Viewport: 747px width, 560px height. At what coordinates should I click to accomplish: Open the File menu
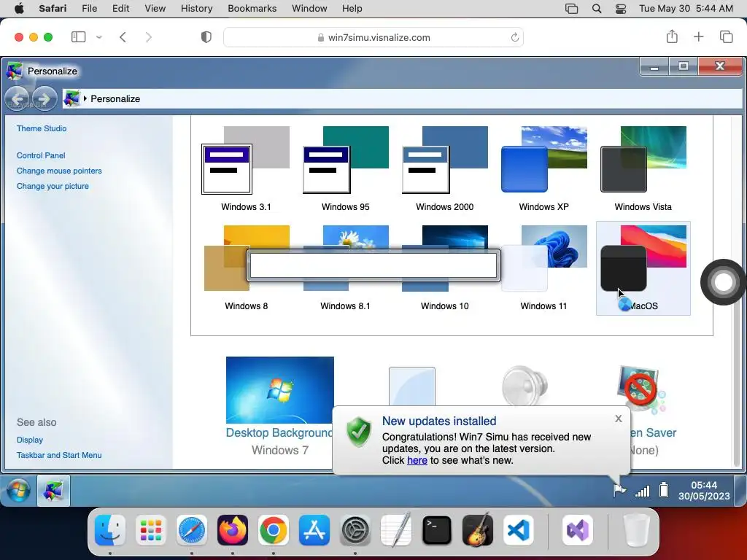click(x=89, y=8)
